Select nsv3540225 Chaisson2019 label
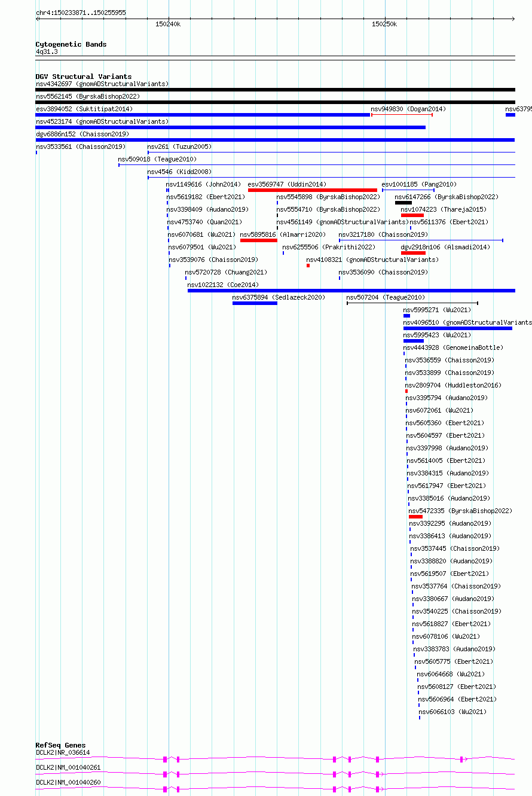Screen dimensions: 532x796 [457, 611]
